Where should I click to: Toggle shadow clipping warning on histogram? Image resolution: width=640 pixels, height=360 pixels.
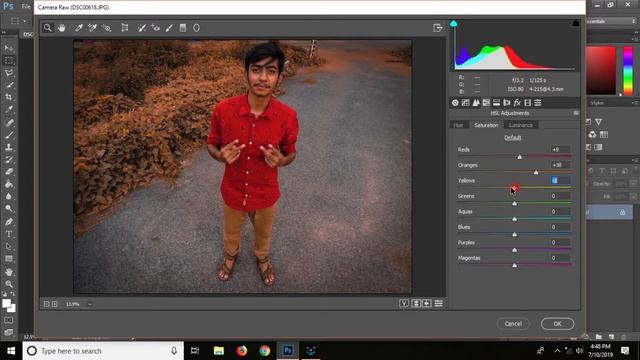point(453,23)
